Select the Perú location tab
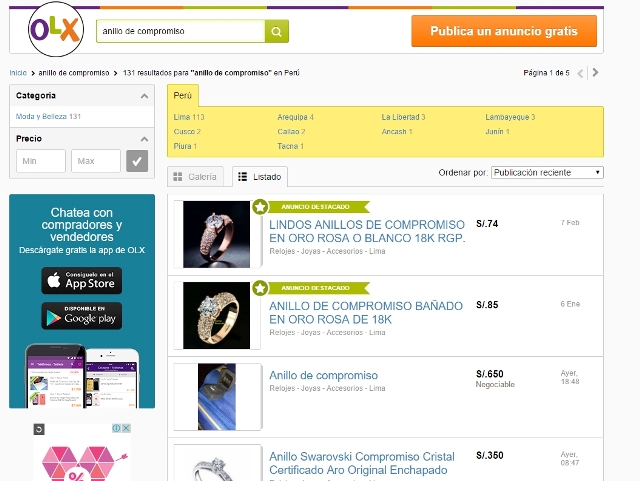Image resolution: width=640 pixels, height=481 pixels. pos(182,96)
